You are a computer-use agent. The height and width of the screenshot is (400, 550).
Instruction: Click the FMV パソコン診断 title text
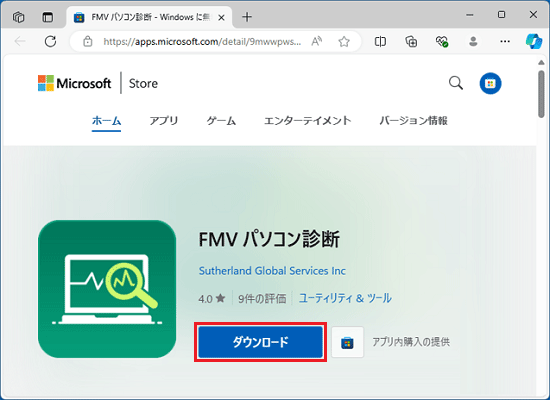point(269,239)
